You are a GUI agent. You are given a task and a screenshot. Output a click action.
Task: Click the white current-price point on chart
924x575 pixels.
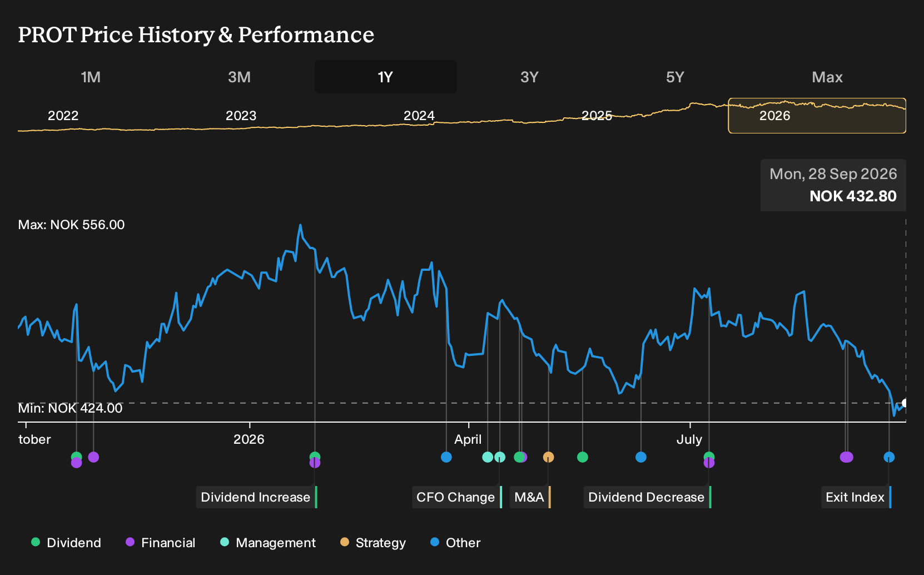pyautogui.click(x=905, y=403)
